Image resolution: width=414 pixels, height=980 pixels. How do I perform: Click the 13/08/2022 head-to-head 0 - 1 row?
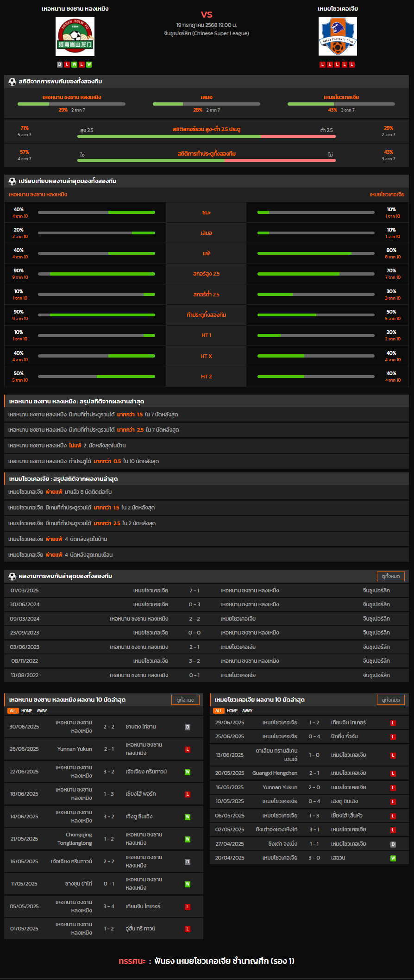[x=207, y=676]
